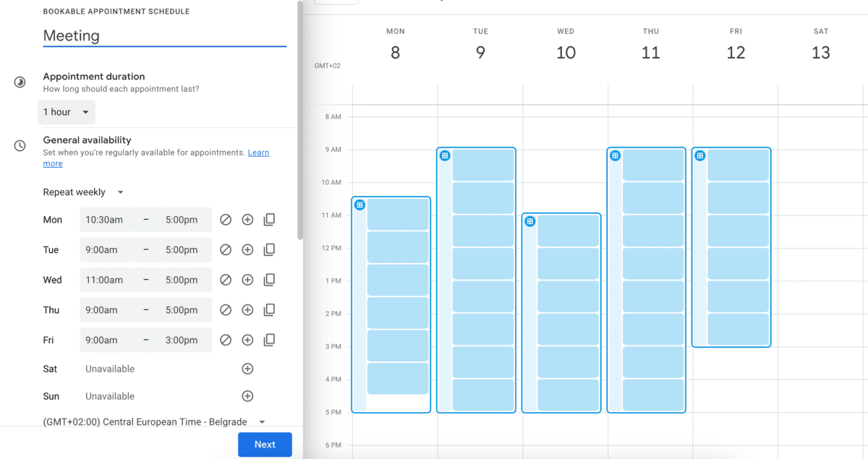This screenshot has height=459, width=868.
Task: Add availability hours for Sunday
Action: pyautogui.click(x=247, y=395)
